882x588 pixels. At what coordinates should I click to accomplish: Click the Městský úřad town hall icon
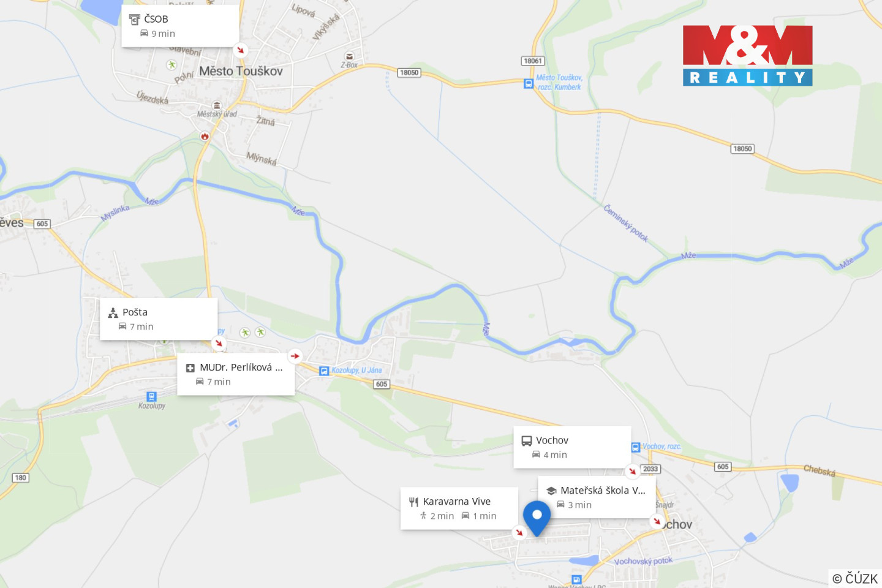(x=217, y=106)
